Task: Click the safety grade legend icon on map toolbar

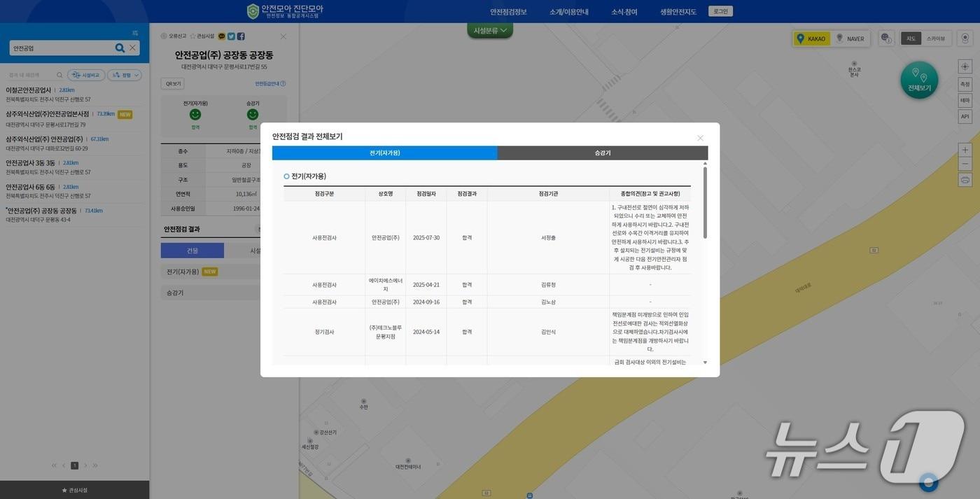Action: 885,38
